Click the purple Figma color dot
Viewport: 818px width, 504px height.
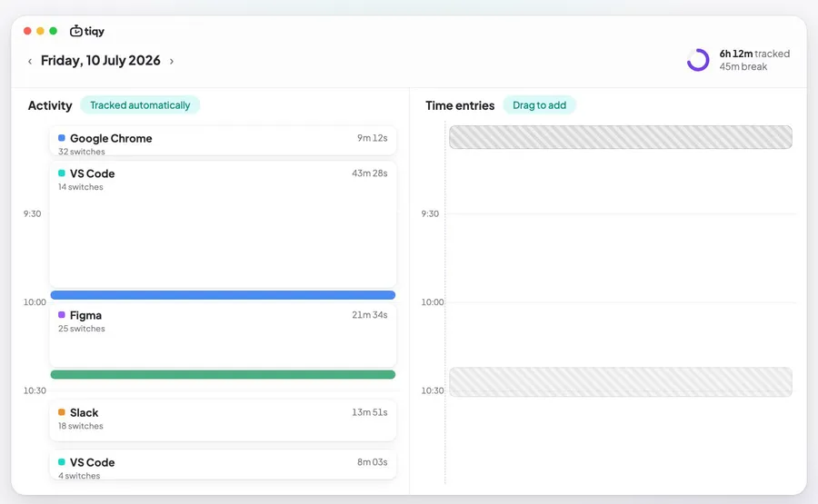tap(62, 315)
